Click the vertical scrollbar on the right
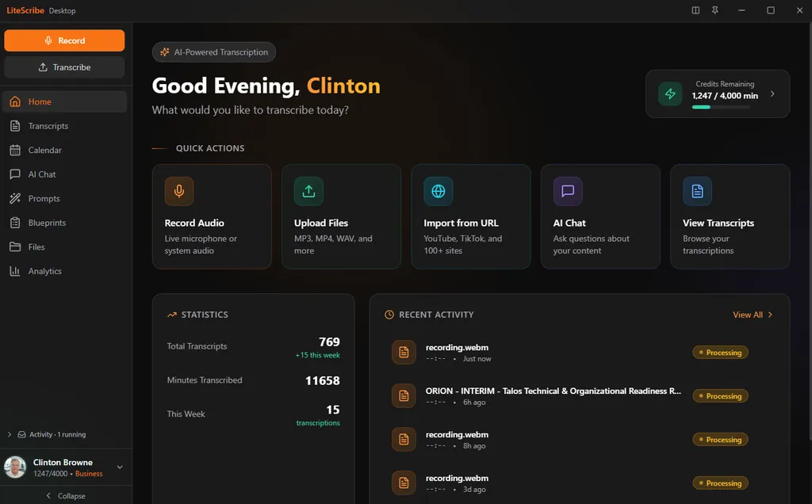Viewport: 812px width, 504px height. click(x=810, y=233)
